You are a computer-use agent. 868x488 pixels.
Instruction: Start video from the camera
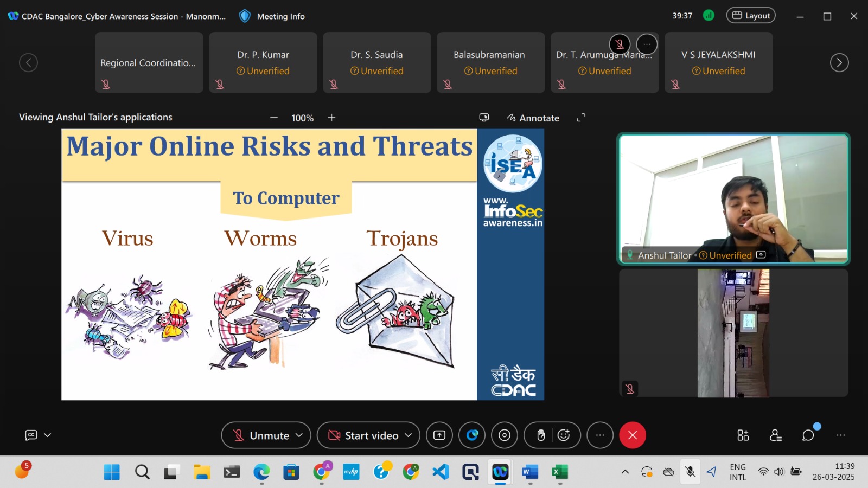[363, 435]
